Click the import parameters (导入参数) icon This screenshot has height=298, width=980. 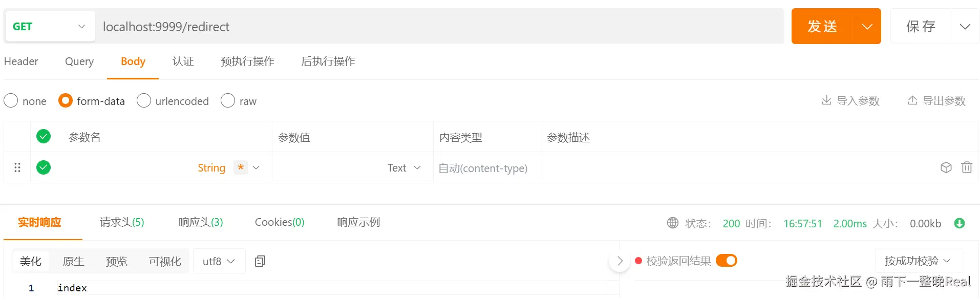coord(826,100)
